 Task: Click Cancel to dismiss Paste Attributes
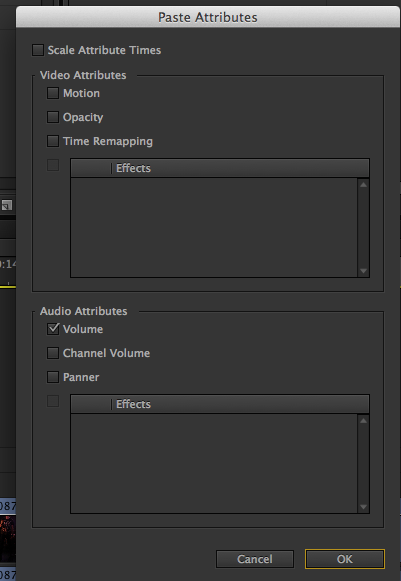click(255, 559)
